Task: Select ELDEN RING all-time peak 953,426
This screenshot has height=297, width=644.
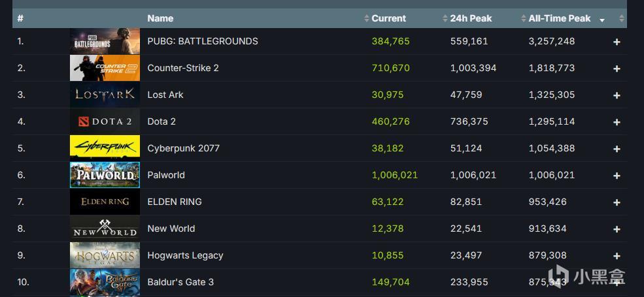Action: tap(547, 202)
